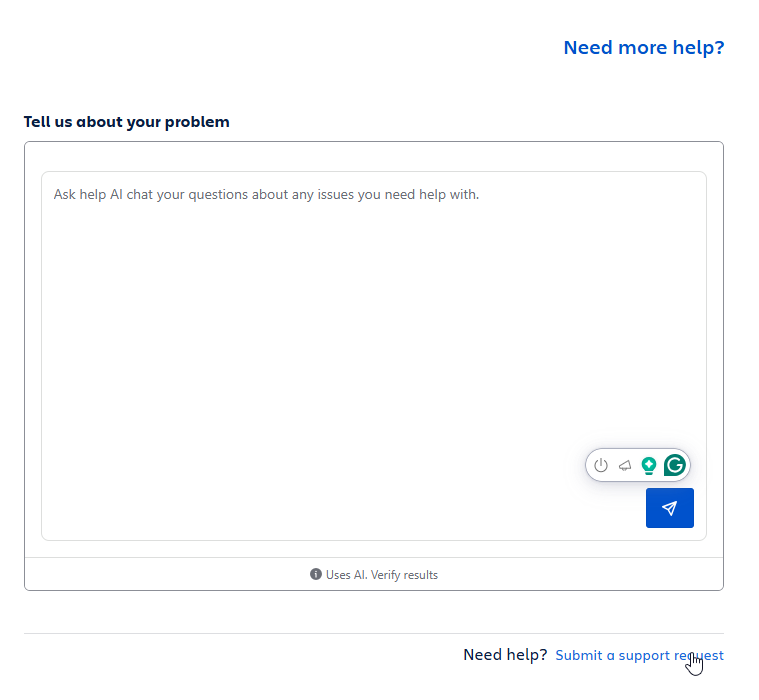This screenshot has height=700, width=759.
Task: Open the green Grammarly G icon
Action: pyautogui.click(x=675, y=465)
